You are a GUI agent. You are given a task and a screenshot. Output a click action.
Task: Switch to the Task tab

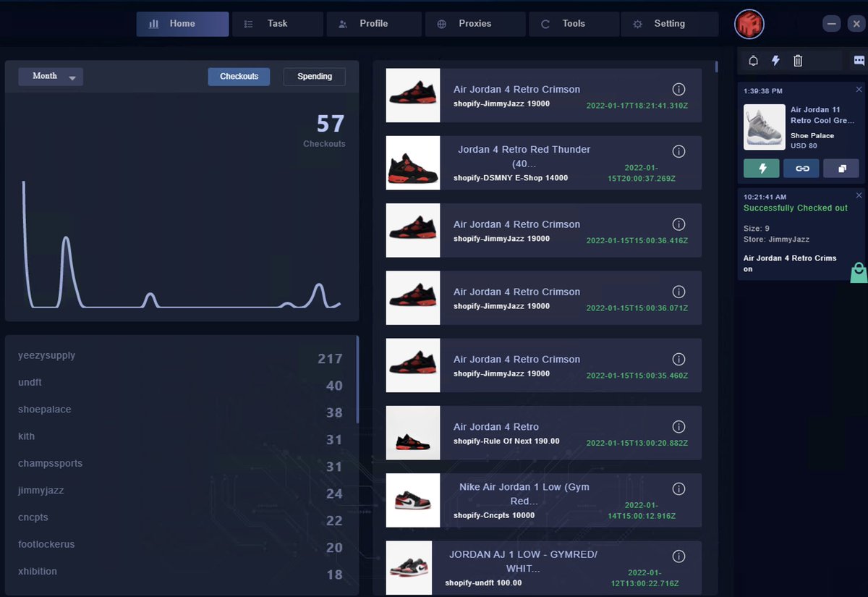coord(278,24)
